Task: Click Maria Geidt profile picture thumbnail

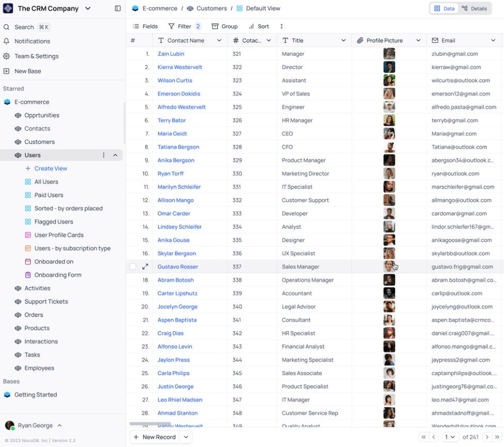Action: (x=389, y=134)
